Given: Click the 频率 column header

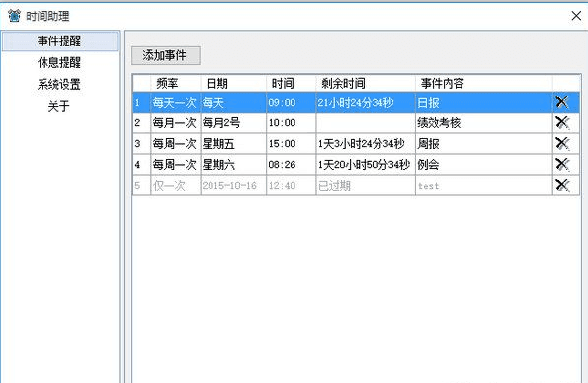Looking at the screenshot, I should [176, 83].
